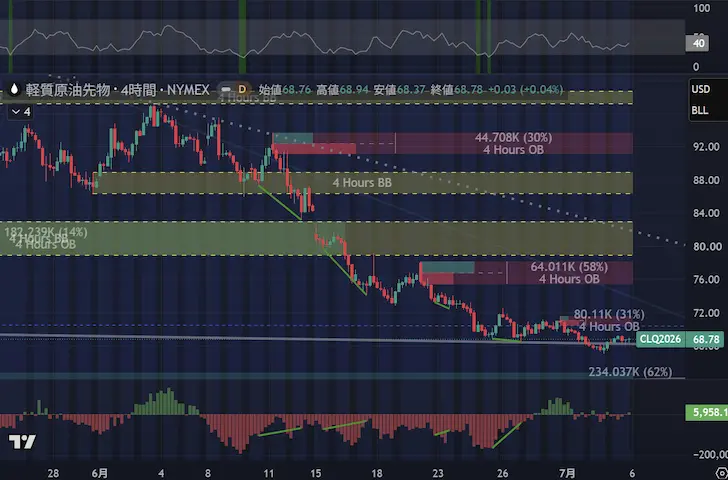Click the 234.037K (62%) volume label

click(x=630, y=372)
